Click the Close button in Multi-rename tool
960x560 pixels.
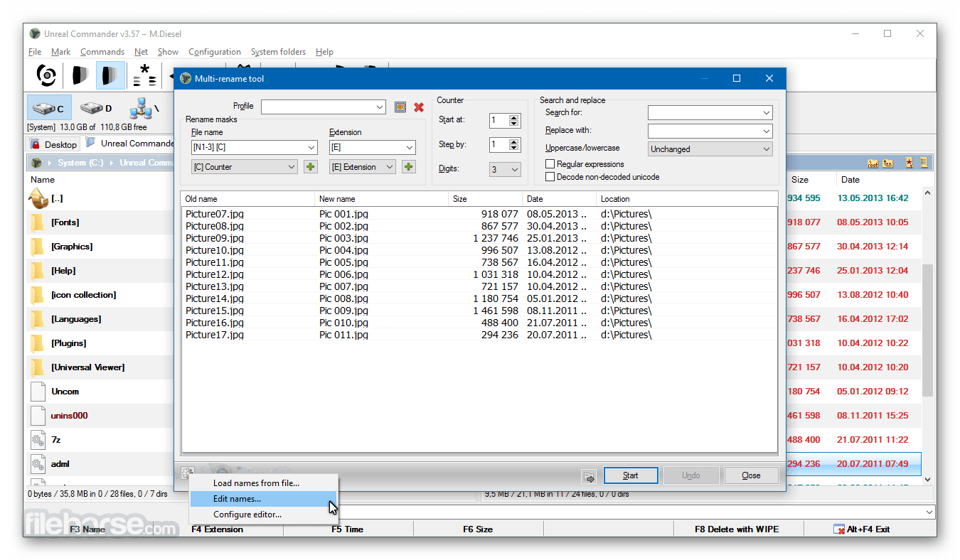click(751, 475)
